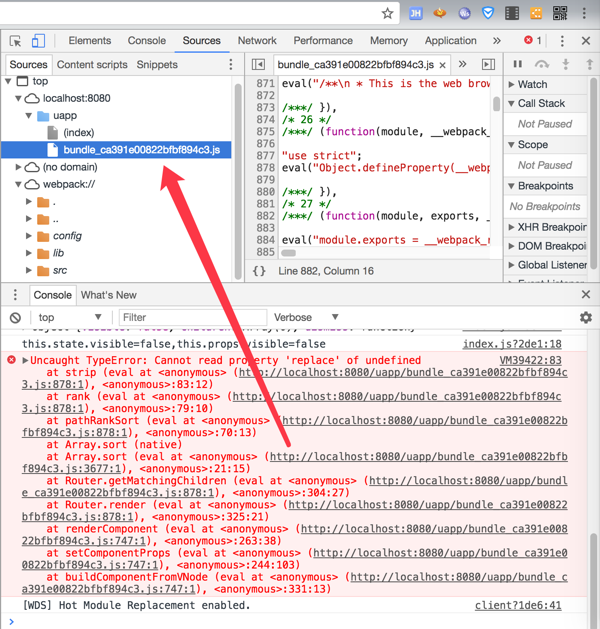This screenshot has width=600, height=629.
Task: Open the JH browser extension
Action: click(416, 13)
